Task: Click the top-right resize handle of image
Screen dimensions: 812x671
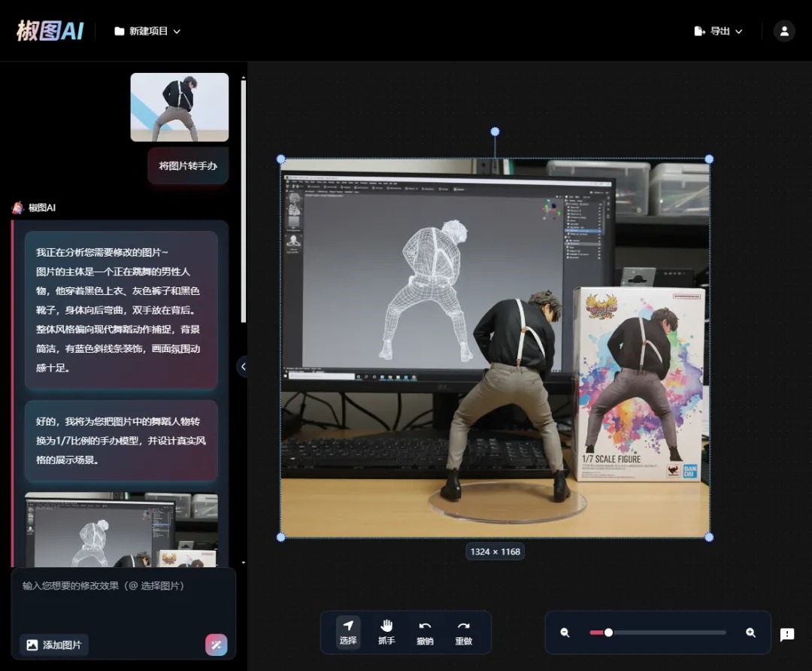Action: click(710, 159)
